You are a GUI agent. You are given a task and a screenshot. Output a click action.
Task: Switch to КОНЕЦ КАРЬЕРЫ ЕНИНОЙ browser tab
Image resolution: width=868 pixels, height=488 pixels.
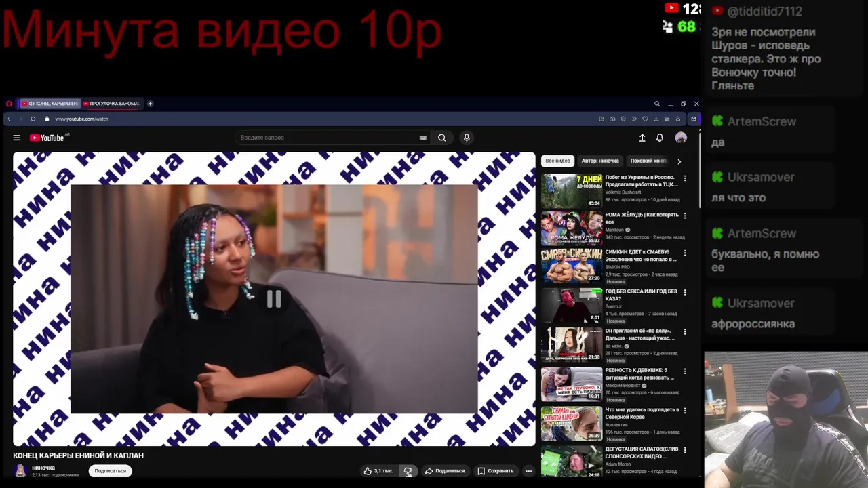tap(50, 104)
